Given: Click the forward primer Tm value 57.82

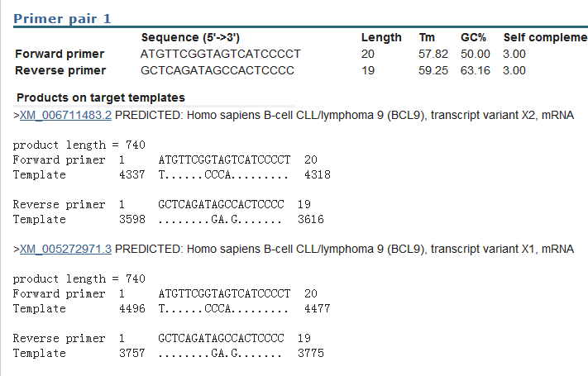Looking at the screenshot, I should [433, 54].
